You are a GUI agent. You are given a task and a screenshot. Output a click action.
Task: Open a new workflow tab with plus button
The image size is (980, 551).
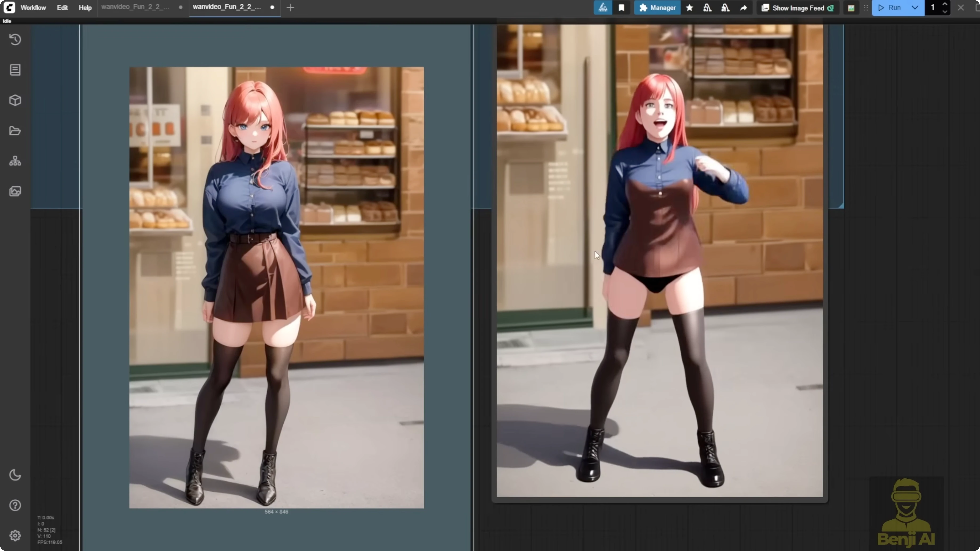point(290,8)
